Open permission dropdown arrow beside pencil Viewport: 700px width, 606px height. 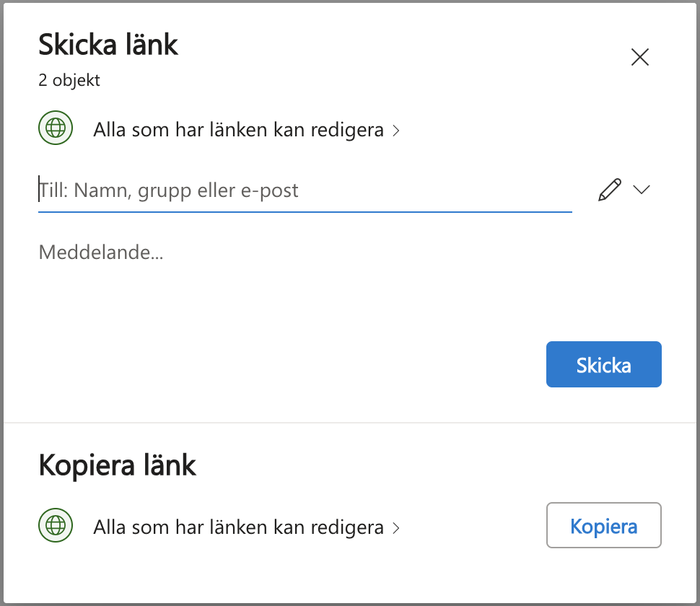click(642, 190)
